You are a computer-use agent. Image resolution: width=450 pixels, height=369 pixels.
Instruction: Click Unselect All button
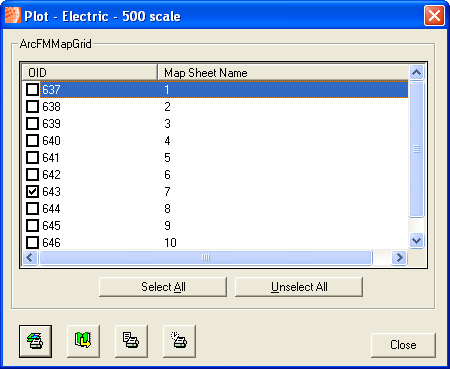tap(299, 287)
